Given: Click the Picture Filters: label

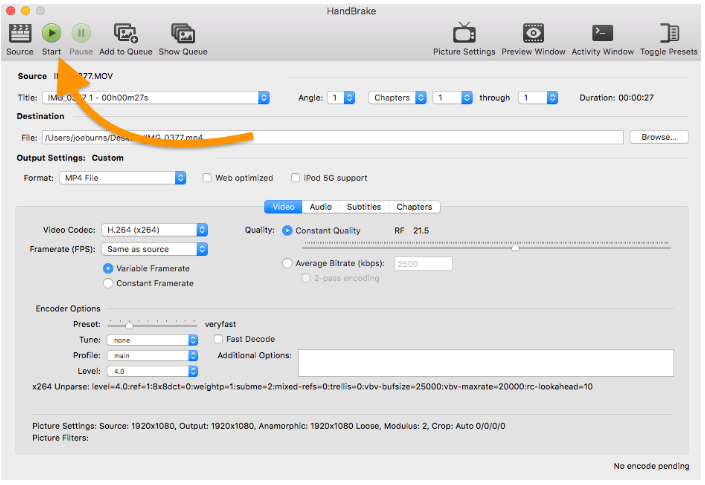Looking at the screenshot, I should pyautogui.click(x=60, y=438).
